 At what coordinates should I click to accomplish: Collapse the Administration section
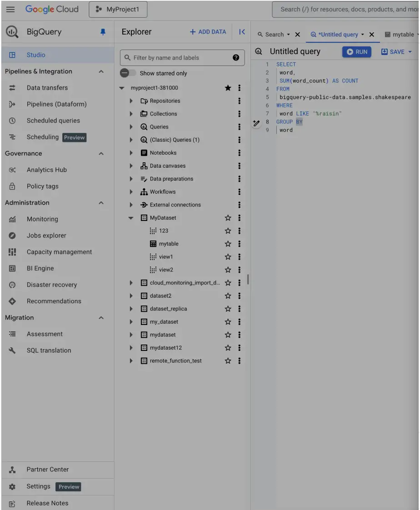[x=101, y=203]
